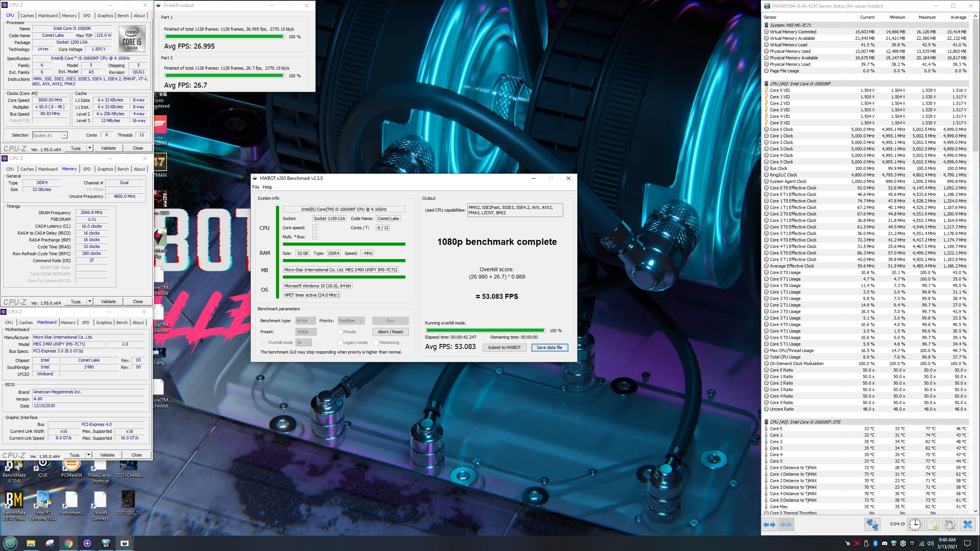Click Tools button in CPU-Z Memory window

pos(76,302)
